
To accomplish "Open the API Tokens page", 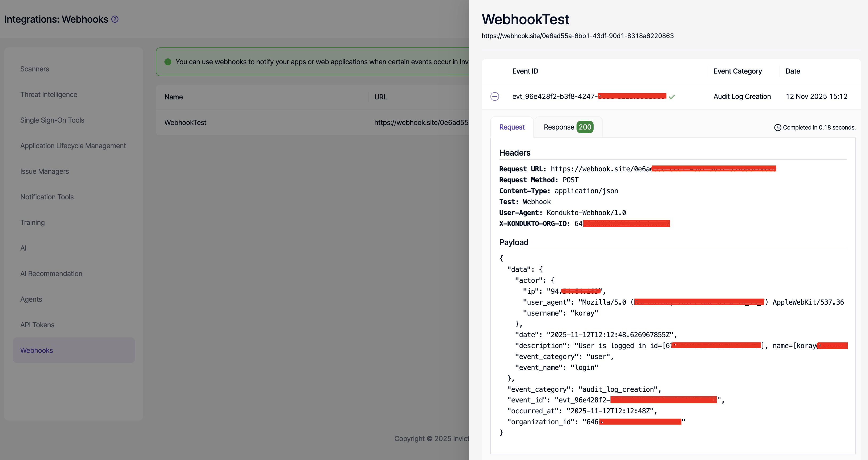I will coord(37,325).
